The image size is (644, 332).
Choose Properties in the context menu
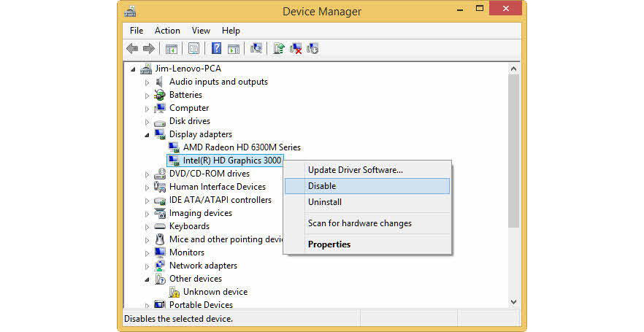pyautogui.click(x=329, y=244)
